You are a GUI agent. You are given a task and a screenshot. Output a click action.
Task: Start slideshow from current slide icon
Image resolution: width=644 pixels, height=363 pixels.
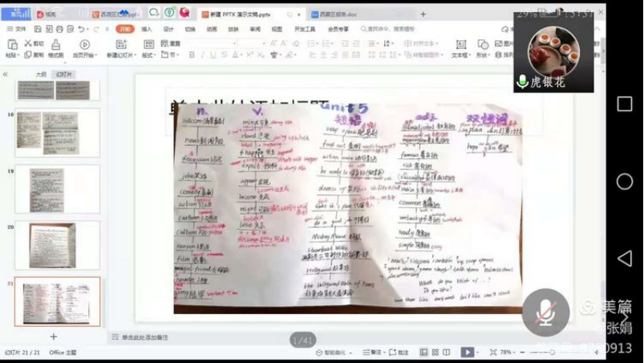tap(84, 46)
